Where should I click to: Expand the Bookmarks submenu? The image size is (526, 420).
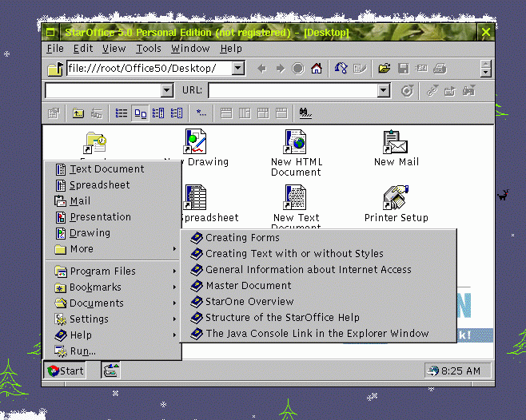tap(114, 287)
